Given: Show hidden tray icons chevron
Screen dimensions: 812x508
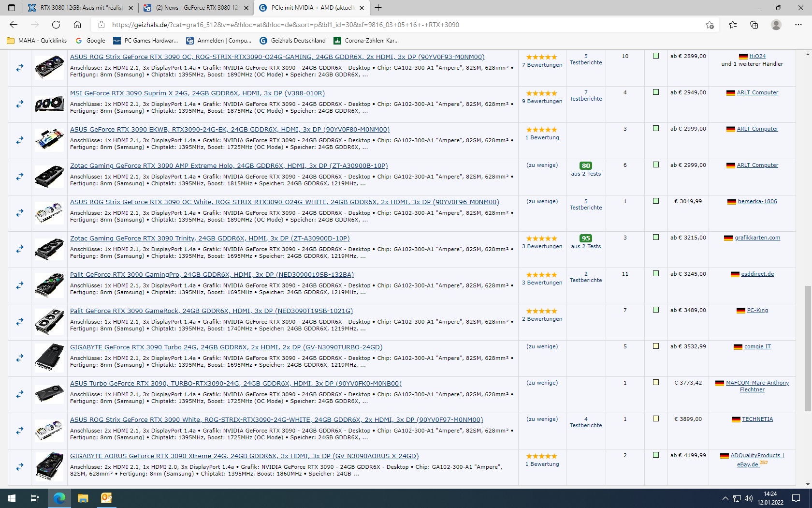Looking at the screenshot, I should pyautogui.click(x=725, y=498).
